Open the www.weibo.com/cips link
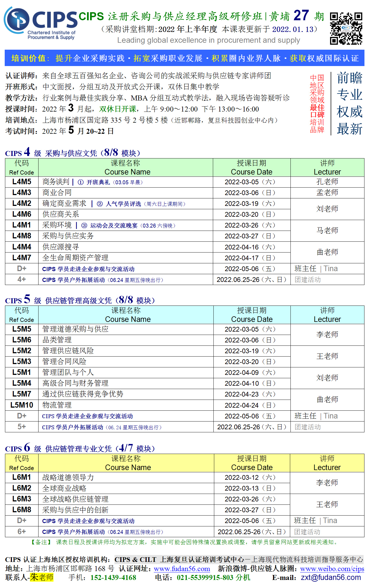Viewport: 370px width, 588px height. pyautogui.click(x=332, y=569)
